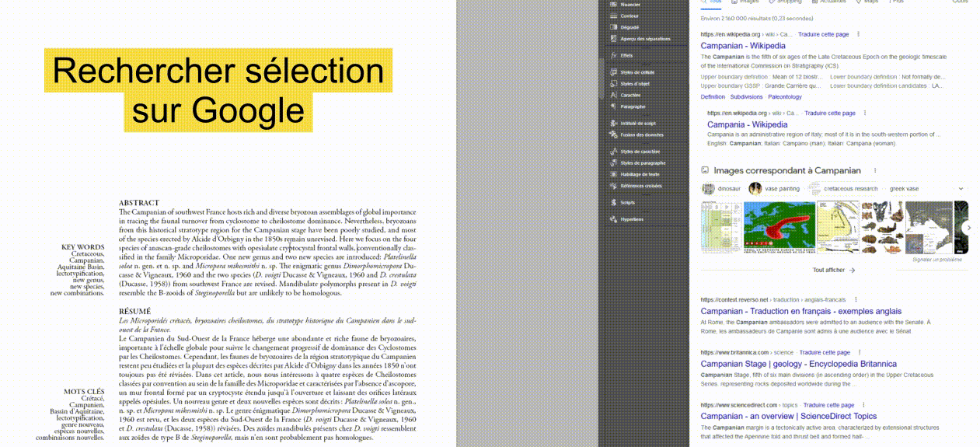Image resolution: width=980 pixels, height=447 pixels.
Task: Open options next to Images correspondant à Campanian
Action: click(x=875, y=170)
